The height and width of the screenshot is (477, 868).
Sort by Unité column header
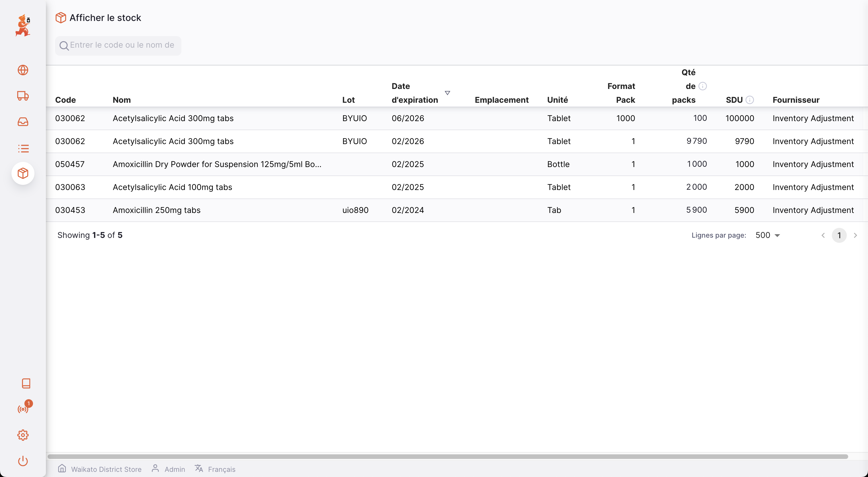click(557, 100)
